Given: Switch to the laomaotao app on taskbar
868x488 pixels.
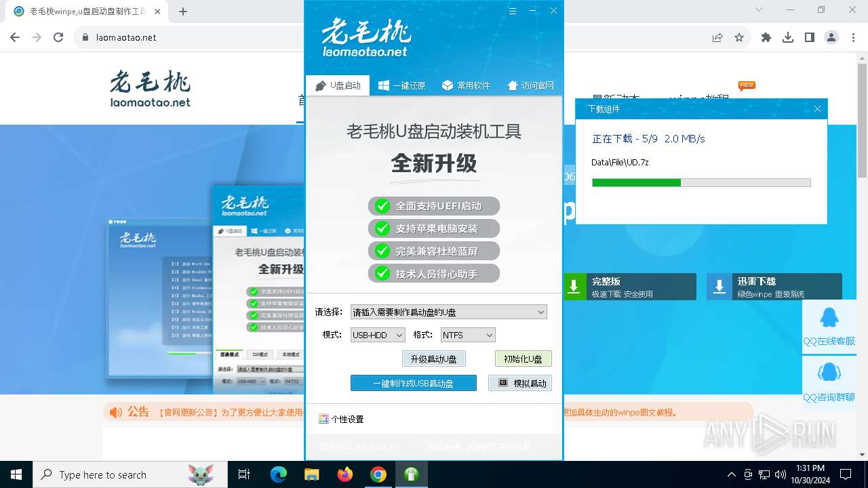Looking at the screenshot, I should pos(412,474).
